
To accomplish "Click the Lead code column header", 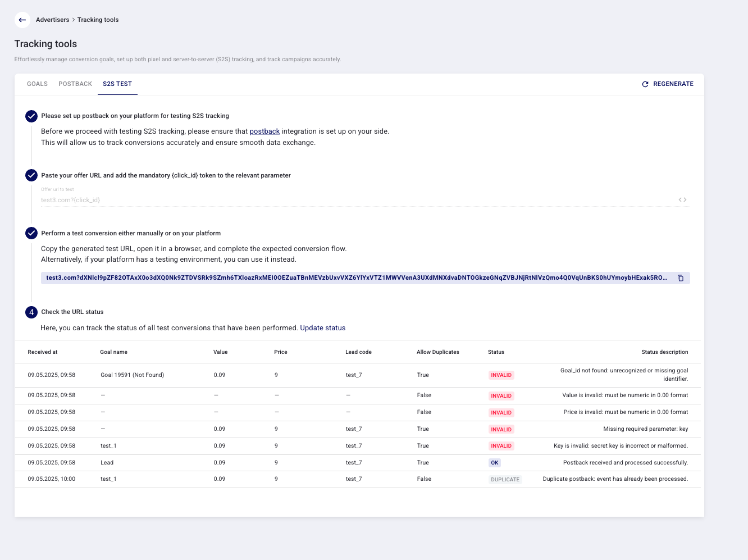I will point(358,352).
